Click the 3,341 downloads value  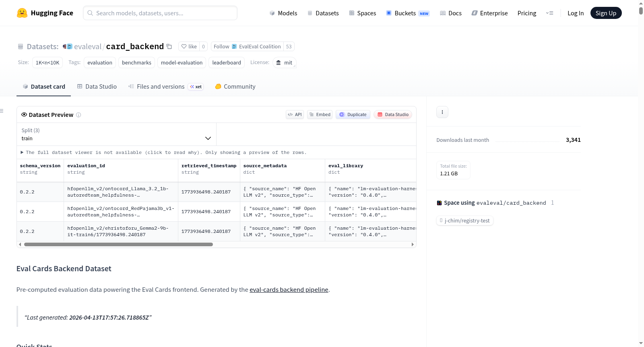pyautogui.click(x=573, y=140)
